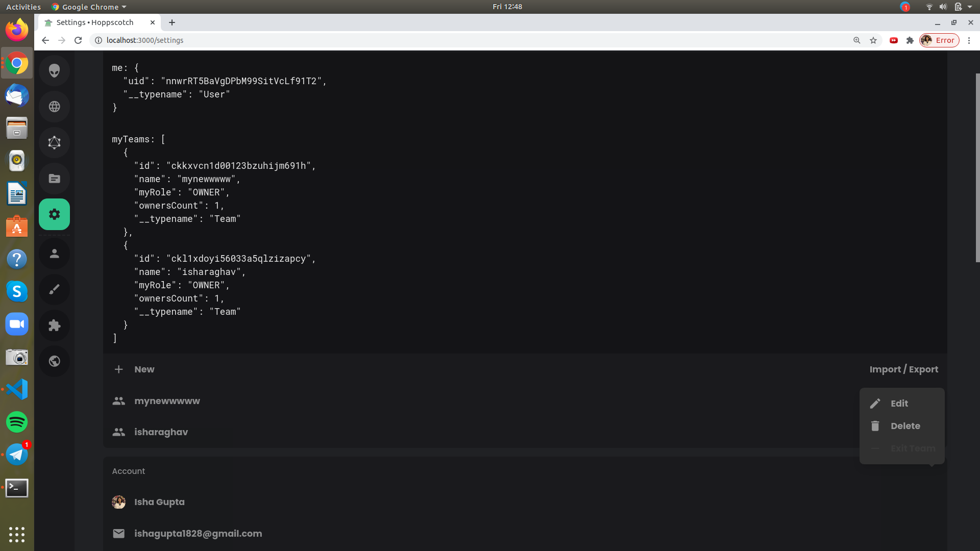This screenshot has height=551, width=980.
Task: Open the Realtime globe icon in the sidebar
Action: [54, 107]
